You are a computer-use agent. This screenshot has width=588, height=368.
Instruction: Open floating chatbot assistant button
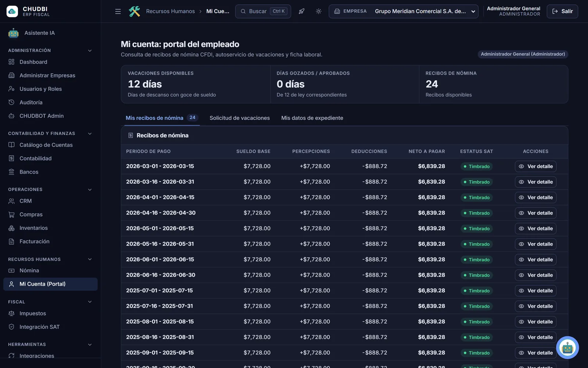567,347
